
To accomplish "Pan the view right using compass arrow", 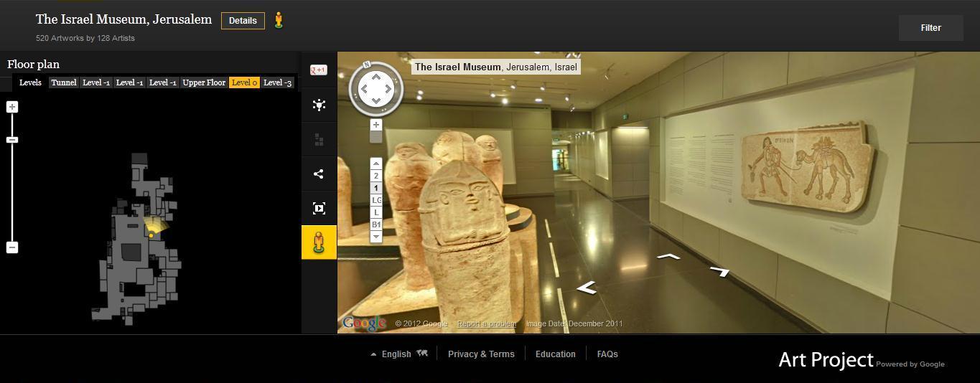I will pos(388,89).
